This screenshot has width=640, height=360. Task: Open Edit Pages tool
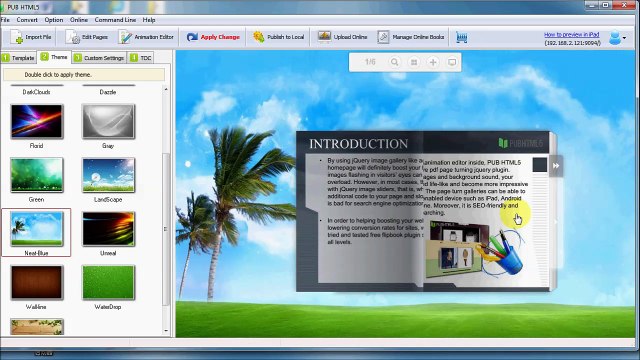87,37
